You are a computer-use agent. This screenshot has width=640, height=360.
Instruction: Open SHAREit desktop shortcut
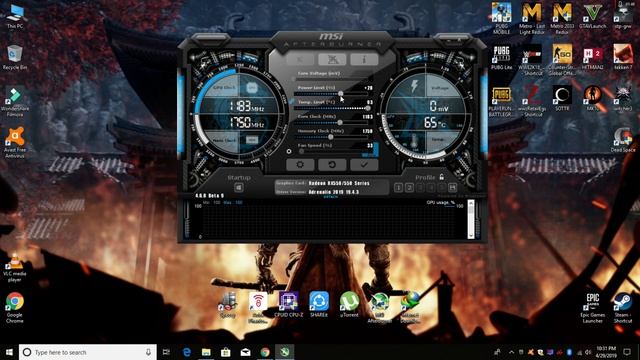(x=319, y=304)
